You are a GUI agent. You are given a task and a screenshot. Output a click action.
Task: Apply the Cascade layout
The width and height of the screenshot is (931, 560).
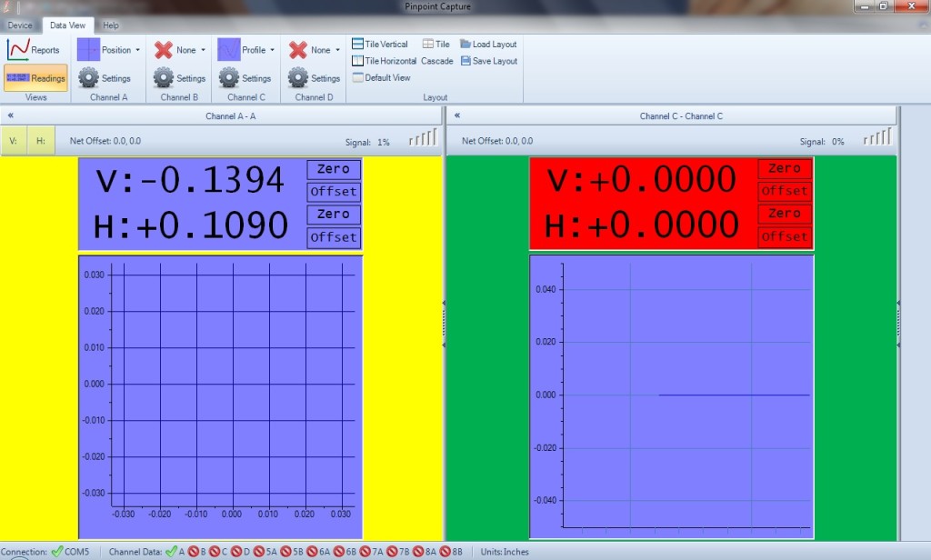[x=437, y=61]
